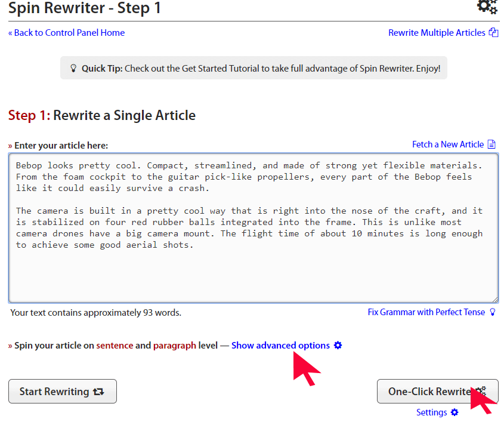This screenshot has height=422, width=504.
Task: Open Settings link under One-Click Rewrite
Action: tap(431, 412)
